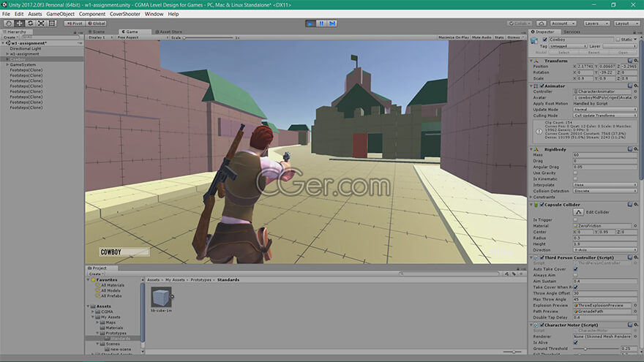Open the Cloud services icon
Image resolution: width=644 pixels, height=362 pixels.
pyautogui.click(x=542, y=23)
